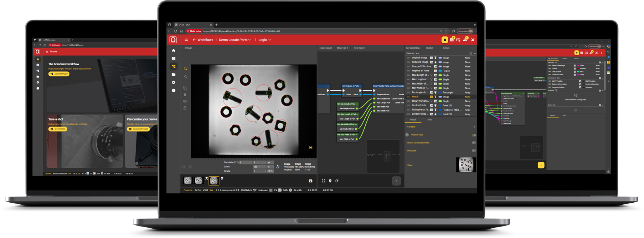Click the camera icon in center app sidebar
Image resolution: width=644 pixels, height=238 pixels.
[174, 58]
